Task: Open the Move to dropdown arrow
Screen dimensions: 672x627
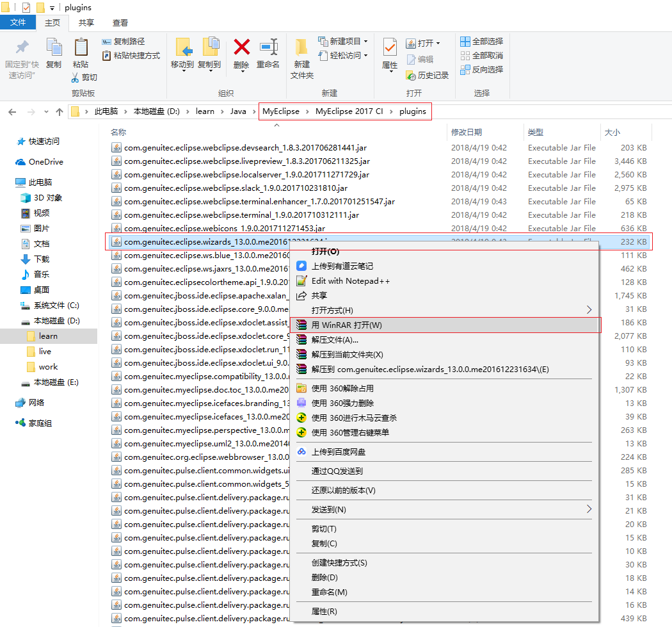Action: pos(184,71)
